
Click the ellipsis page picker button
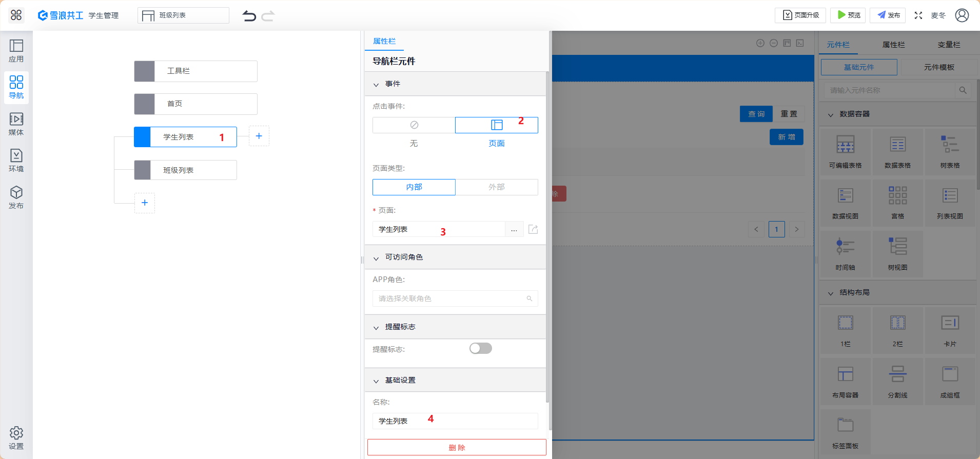(x=514, y=229)
